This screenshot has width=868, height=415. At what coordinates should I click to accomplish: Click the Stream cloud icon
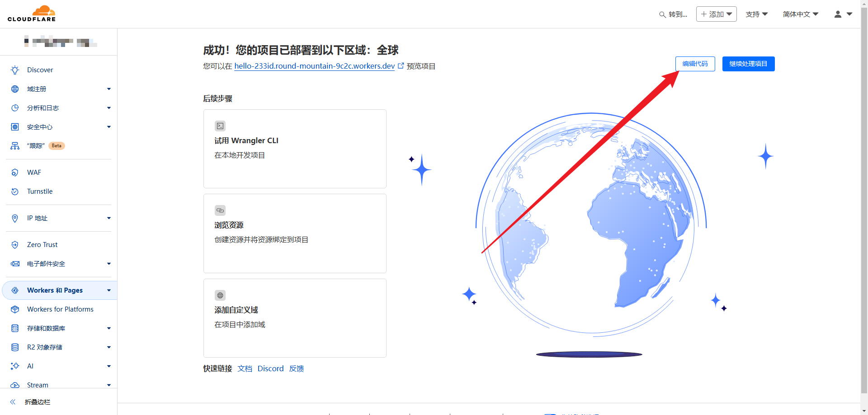[x=15, y=385]
